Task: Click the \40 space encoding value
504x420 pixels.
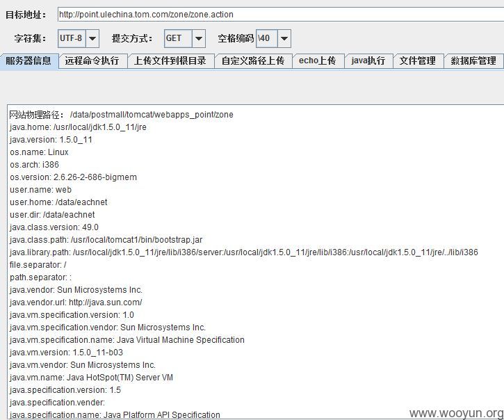Action: coord(267,38)
